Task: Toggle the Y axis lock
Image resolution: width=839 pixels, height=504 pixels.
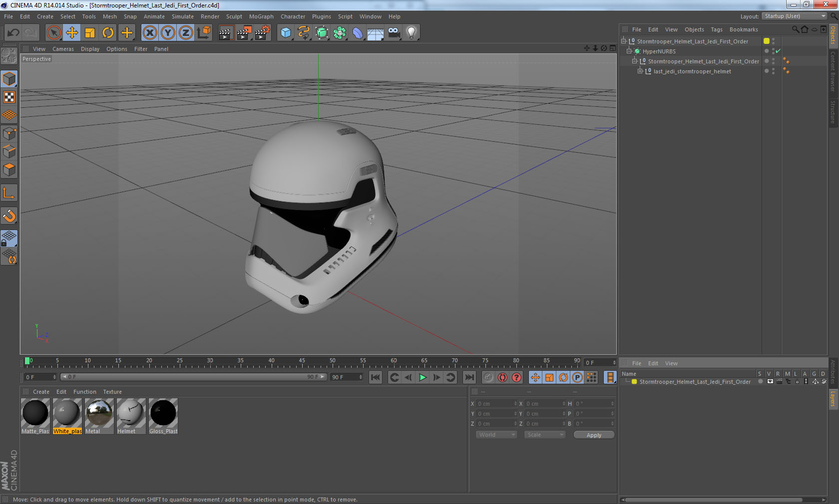Action: 168,33
